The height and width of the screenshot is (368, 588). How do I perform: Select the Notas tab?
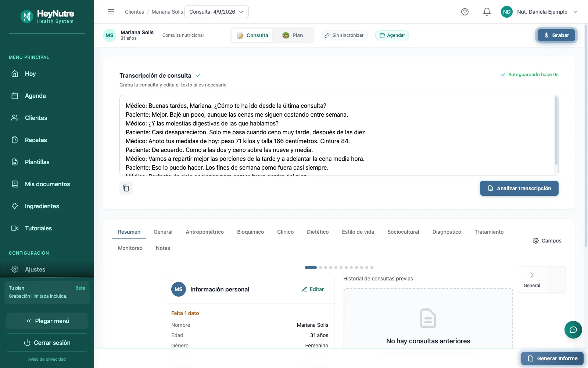pyautogui.click(x=163, y=248)
